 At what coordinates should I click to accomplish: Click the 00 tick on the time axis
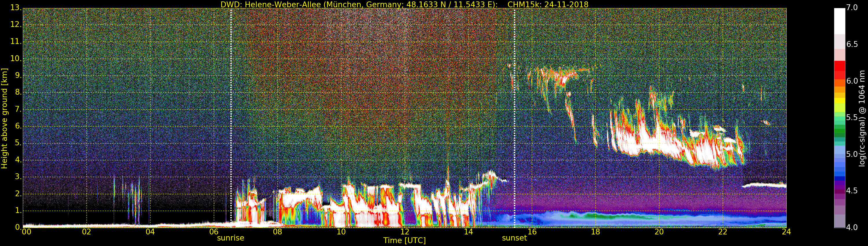pyautogui.click(x=26, y=232)
